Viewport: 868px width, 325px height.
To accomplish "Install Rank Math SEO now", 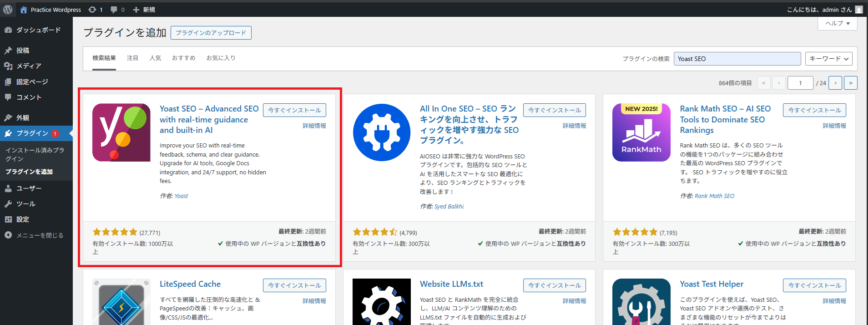I will pyautogui.click(x=814, y=110).
